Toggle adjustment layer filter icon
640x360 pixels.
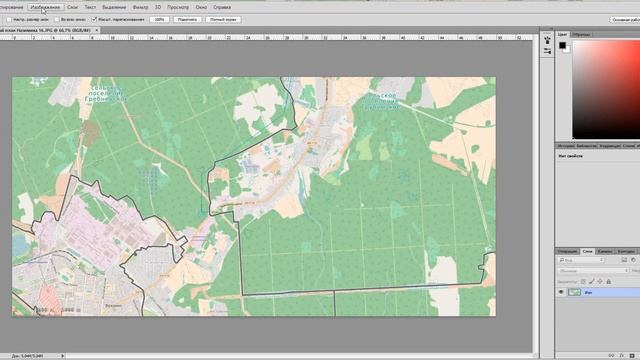pos(633,260)
